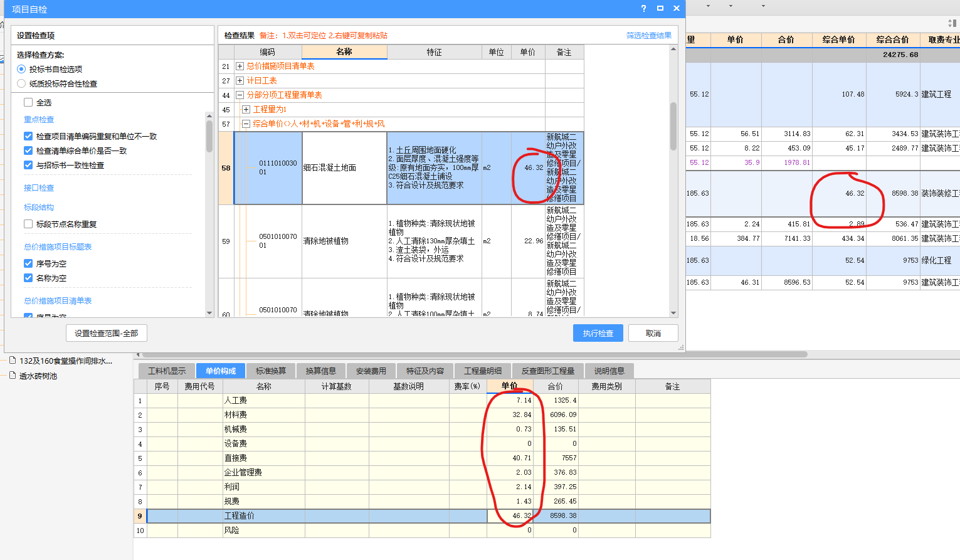The image size is (960, 560).
Task: Click the main window horizontal scrollbar
Action: [475, 354]
